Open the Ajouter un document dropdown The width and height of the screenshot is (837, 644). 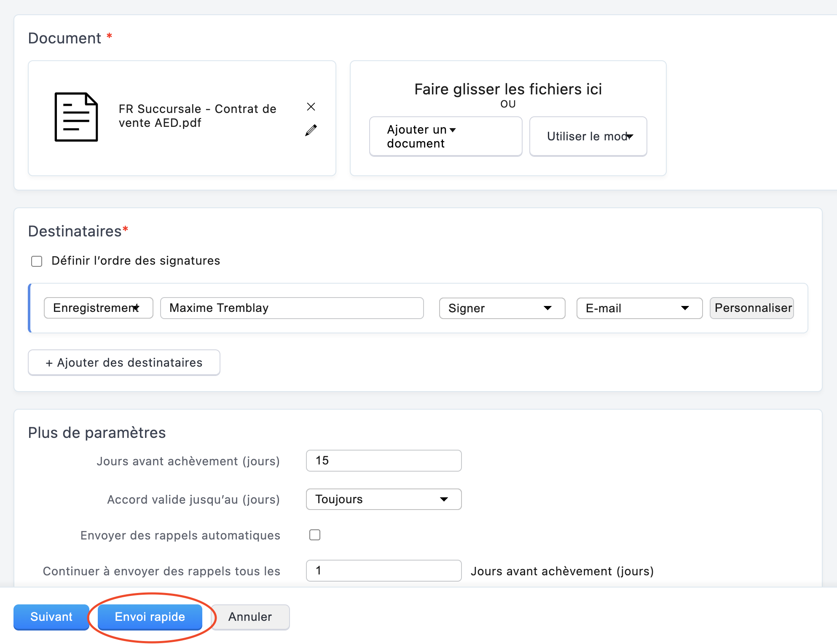445,137
